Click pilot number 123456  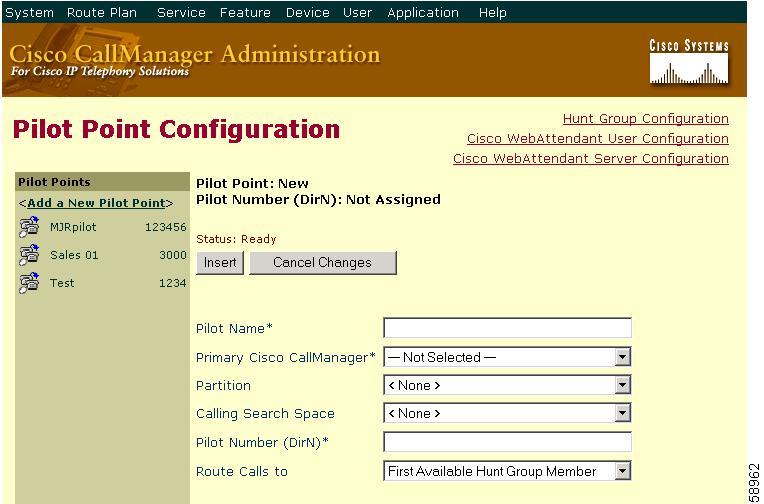click(166, 227)
